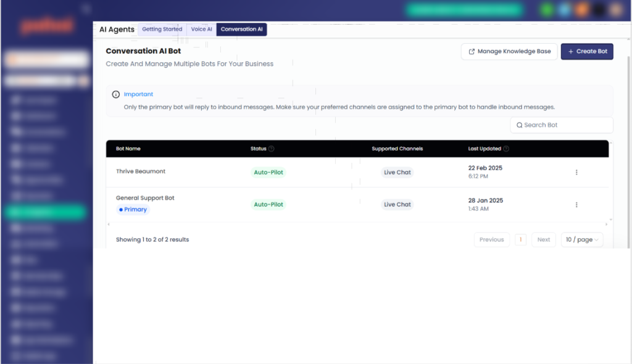Click the search magnifier icon

click(519, 125)
